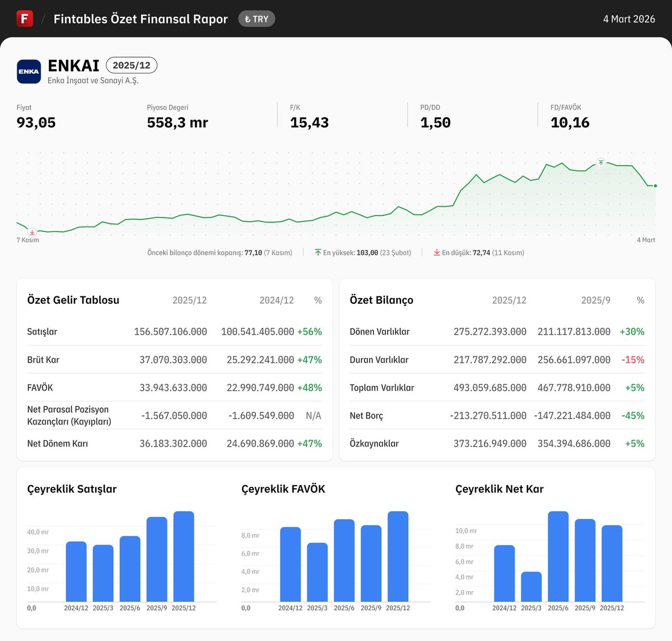Click the En düşük 72,74 label
This screenshot has width=672, height=641.
point(483,253)
